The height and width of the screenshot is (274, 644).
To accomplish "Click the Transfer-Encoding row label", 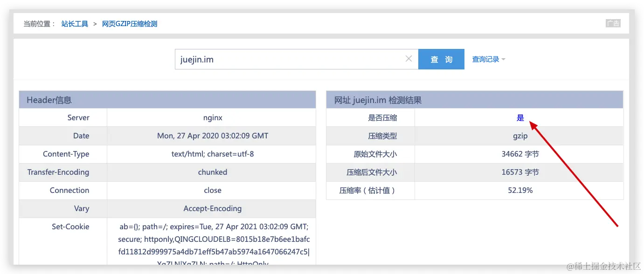I will tap(58, 172).
